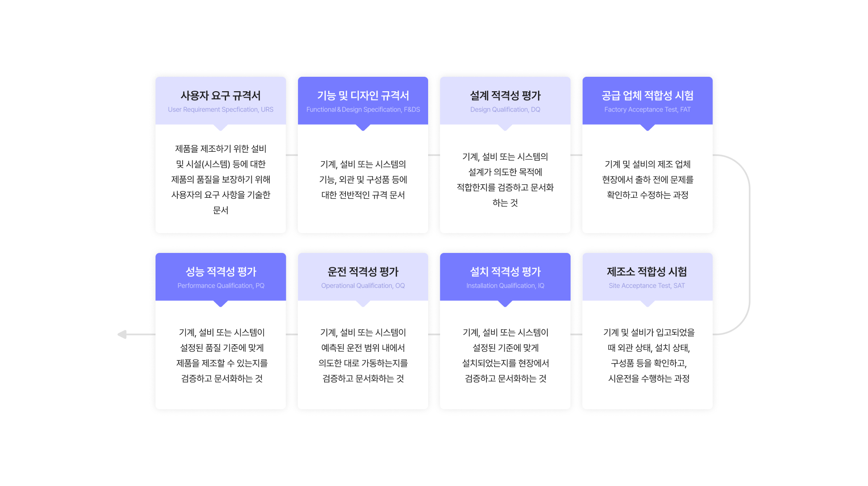Select the "Design Qualification, DQ" subtitle text

505,110
